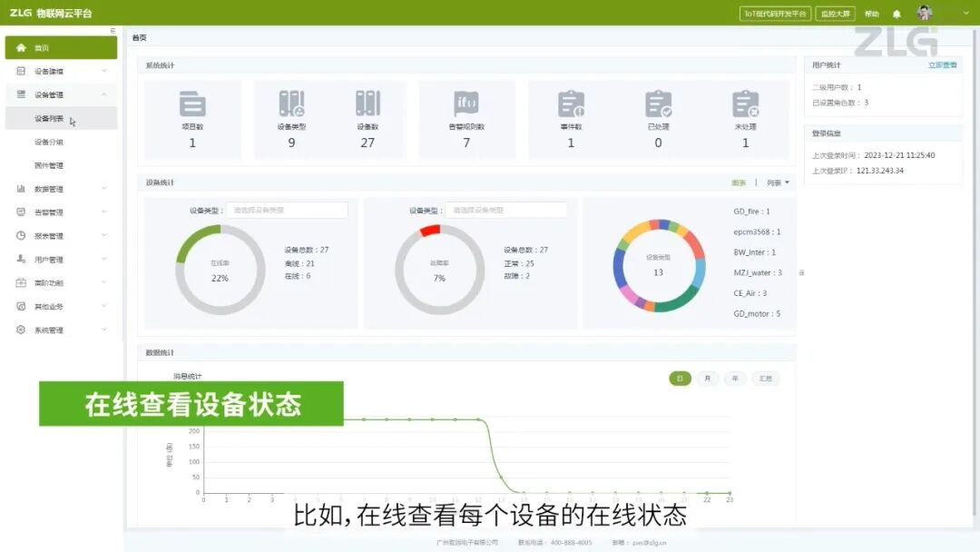Click the 告警规则数 statistics icon

466,103
